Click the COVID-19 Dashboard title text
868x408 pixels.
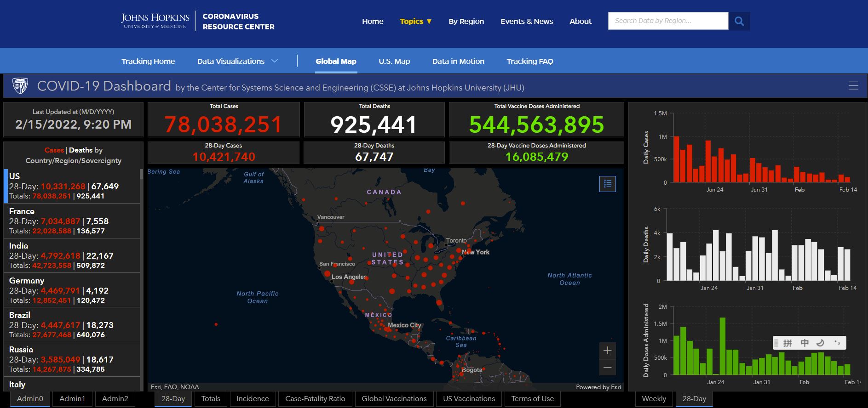pos(104,86)
